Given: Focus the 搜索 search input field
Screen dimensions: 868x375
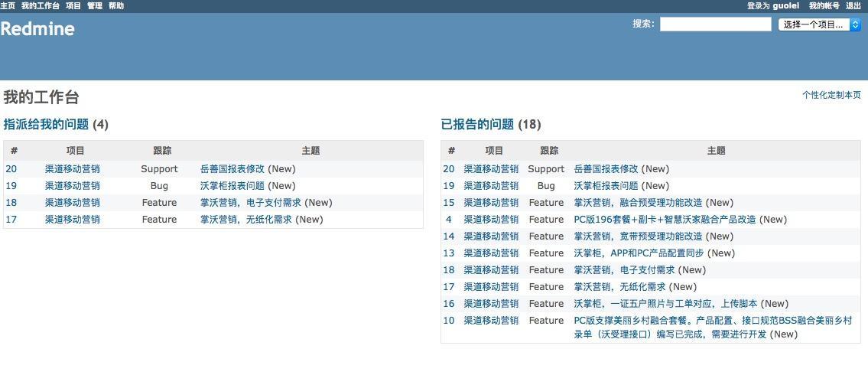Looking at the screenshot, I should coord(715,24).
